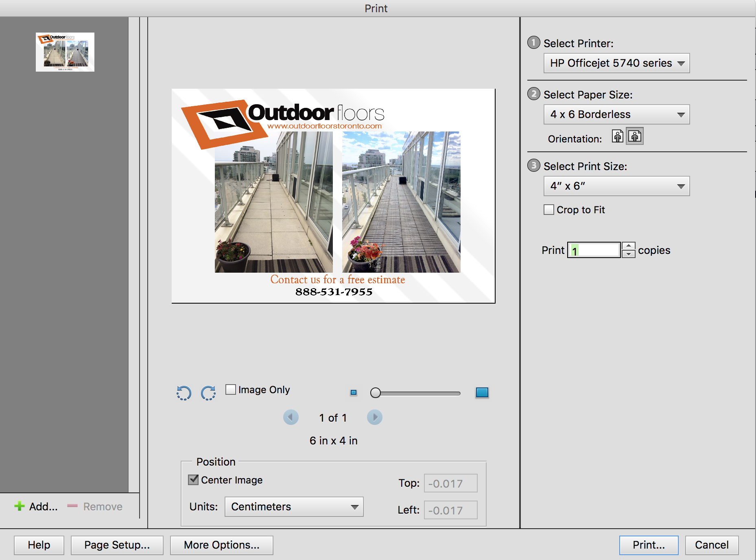756x560 pixels.
Task: Open More Options dialog
Action: coord(222,545)
